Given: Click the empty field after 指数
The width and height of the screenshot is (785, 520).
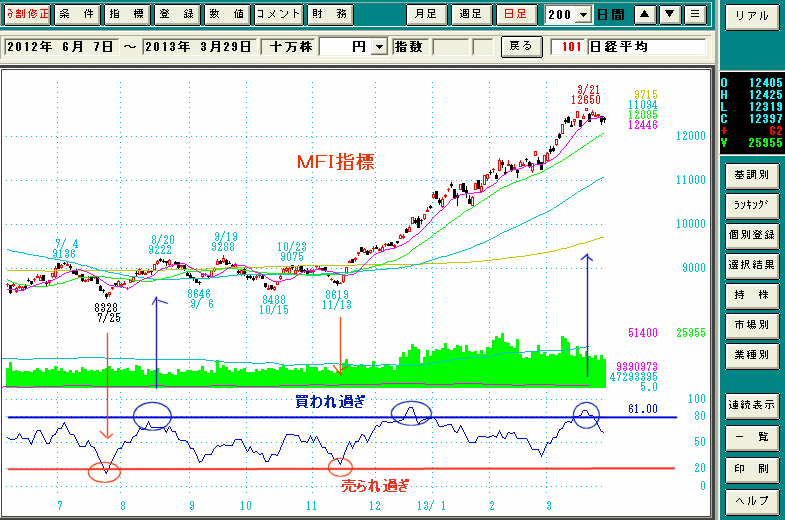Looking at the screenshot, I should click(451, 47).
